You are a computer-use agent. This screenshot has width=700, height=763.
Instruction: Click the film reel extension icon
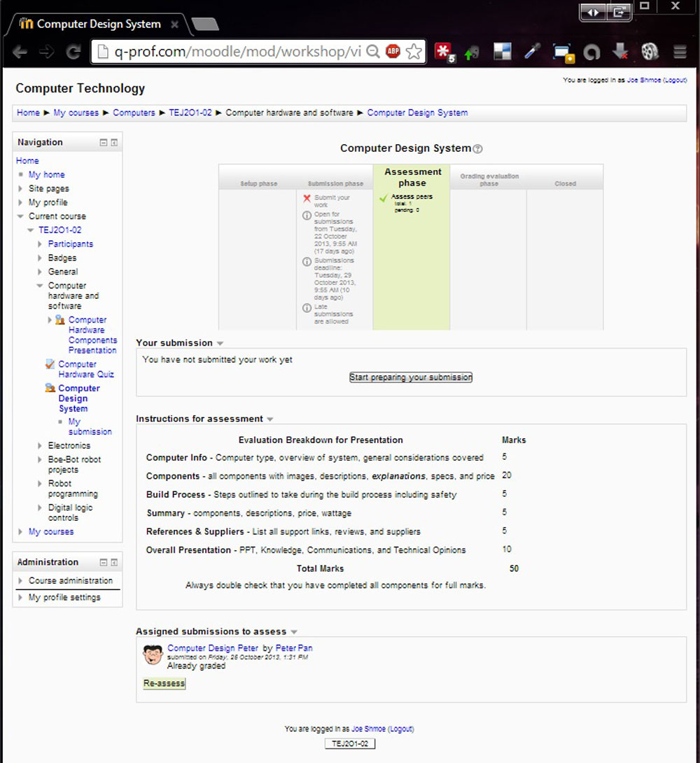(650, 51)
